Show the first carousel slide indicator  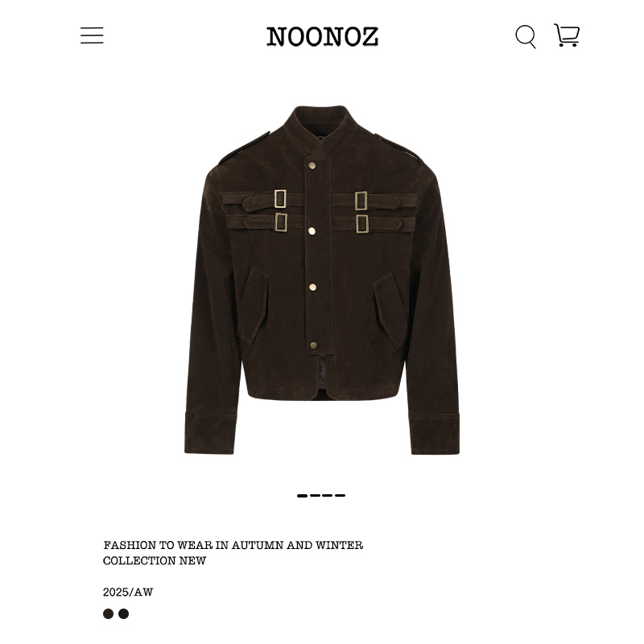pyautogui.click(x=303, y=496)
